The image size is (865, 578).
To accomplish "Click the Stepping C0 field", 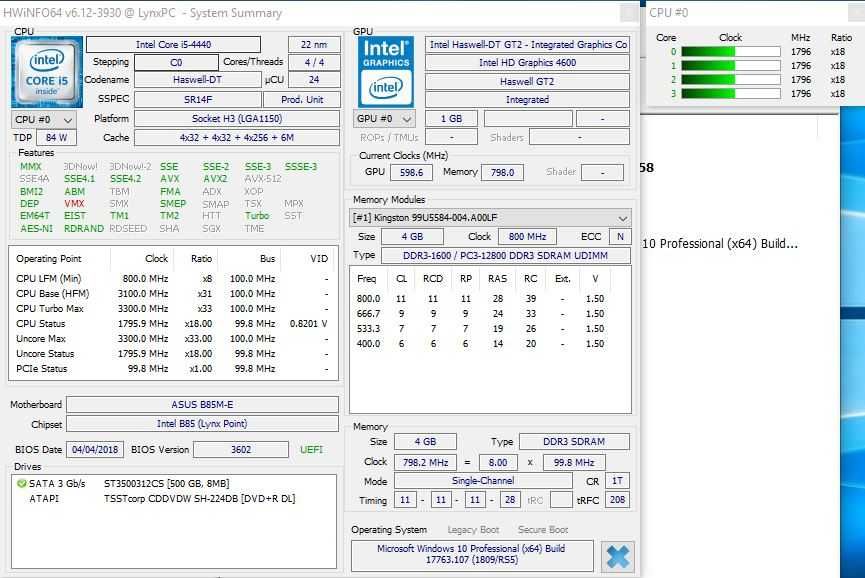I will pyautogui.click(x=176, y=62).
